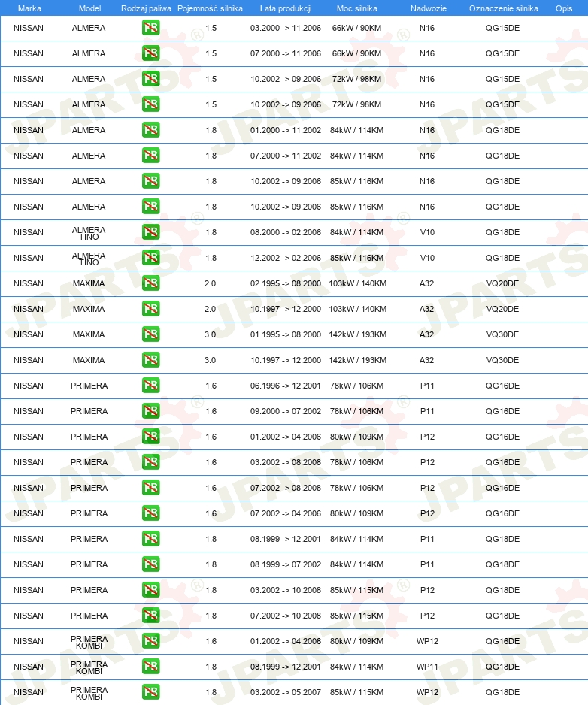Click the Opis column header
The image size is (588, 705).
(564, 8)
